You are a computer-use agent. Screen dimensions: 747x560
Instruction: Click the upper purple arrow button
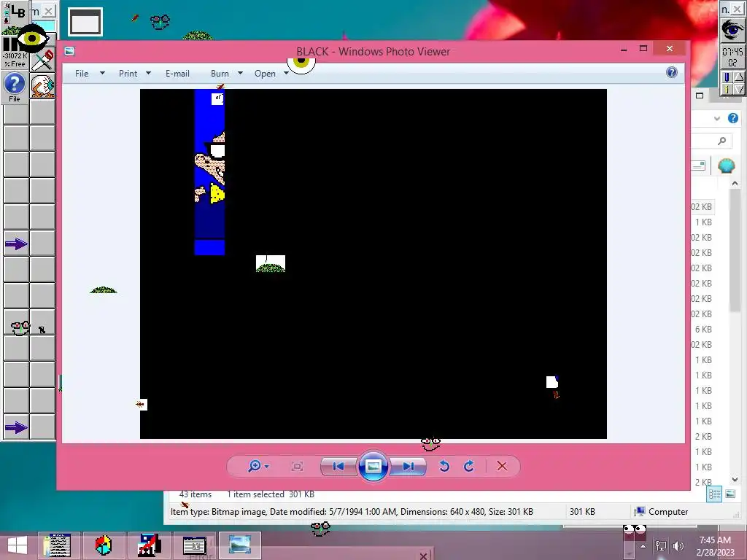tap(16, 244)
